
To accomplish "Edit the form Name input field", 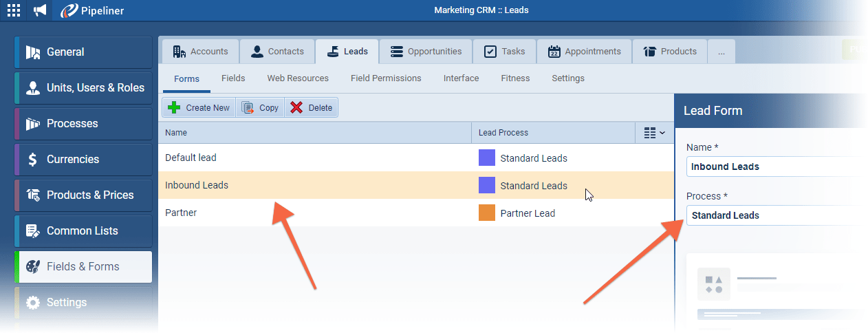I will click(x=774, y=166).
